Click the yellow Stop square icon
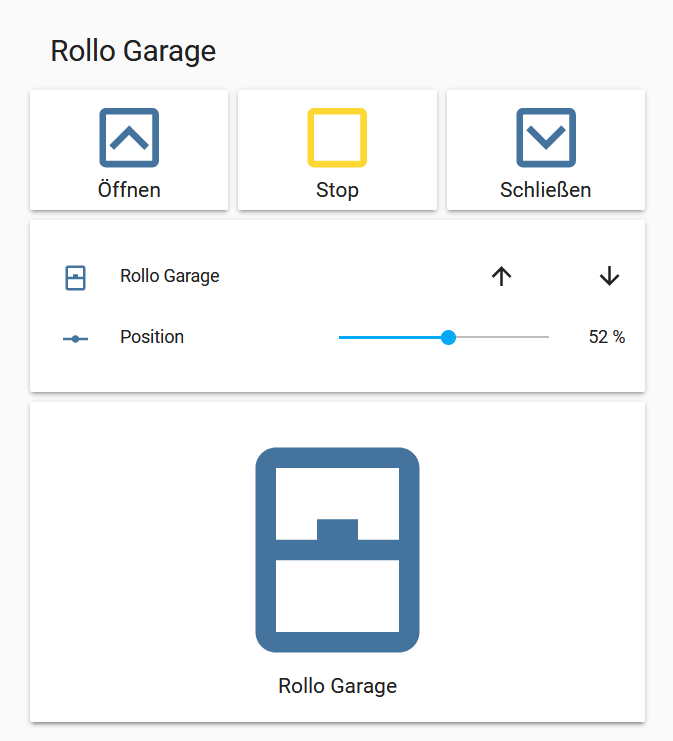Screen dimensions: 673x741 point(337,137)
